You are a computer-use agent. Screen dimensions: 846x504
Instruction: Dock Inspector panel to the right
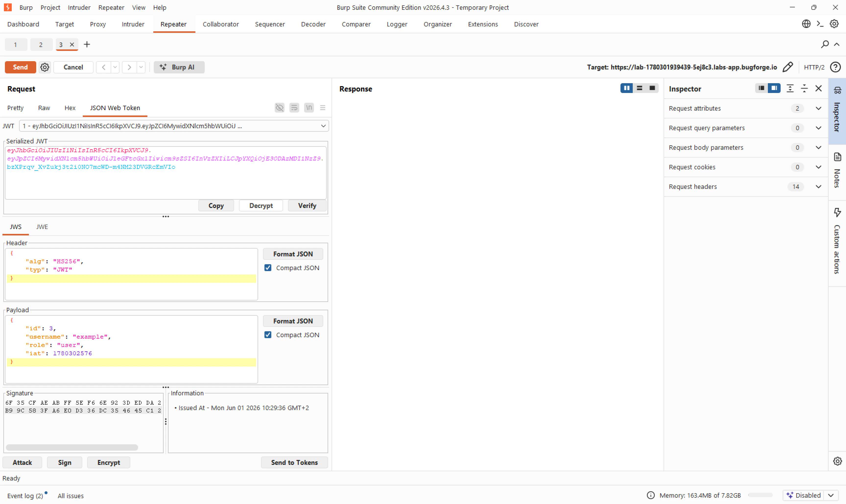coord(774,88)
